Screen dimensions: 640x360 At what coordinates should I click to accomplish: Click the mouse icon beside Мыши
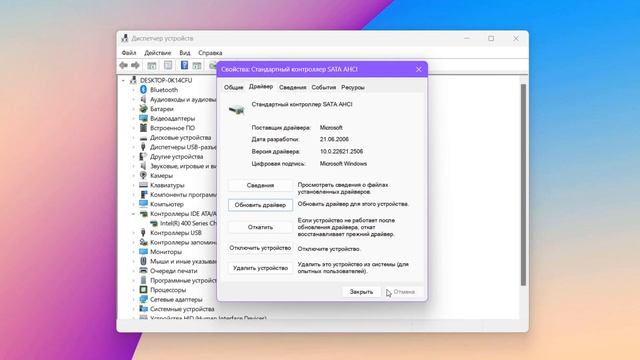(x=143, y=261)
